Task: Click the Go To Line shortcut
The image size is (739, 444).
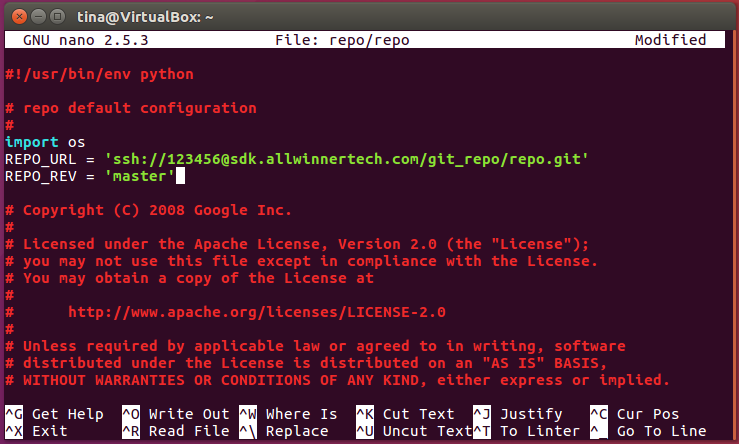Action: (x=660, y=431)
